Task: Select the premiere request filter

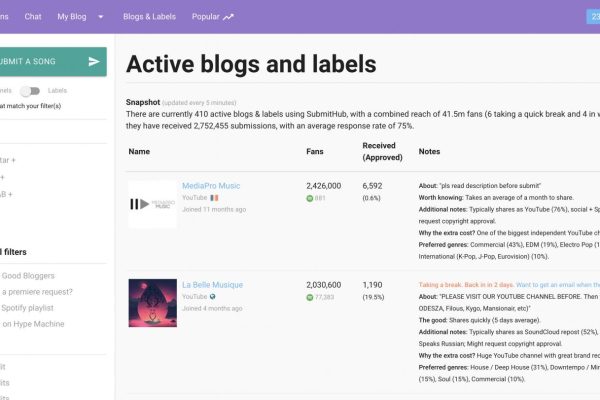Action: (37, 292)
